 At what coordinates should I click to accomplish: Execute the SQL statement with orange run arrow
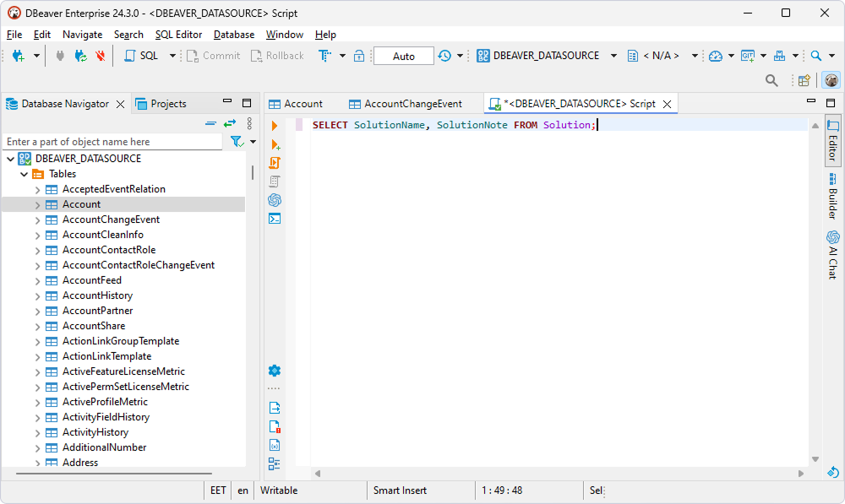click(275, 125)
